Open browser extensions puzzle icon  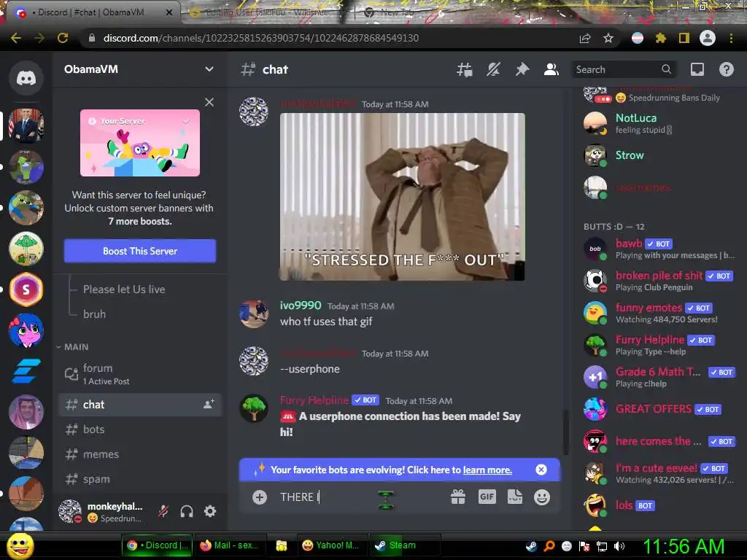pyautogui.click(x=660, y=38)
